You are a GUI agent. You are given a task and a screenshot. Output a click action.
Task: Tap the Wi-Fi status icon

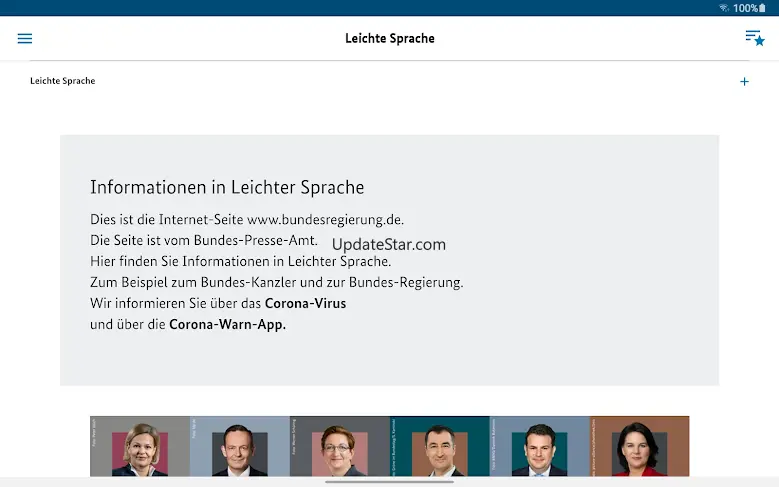723,8
